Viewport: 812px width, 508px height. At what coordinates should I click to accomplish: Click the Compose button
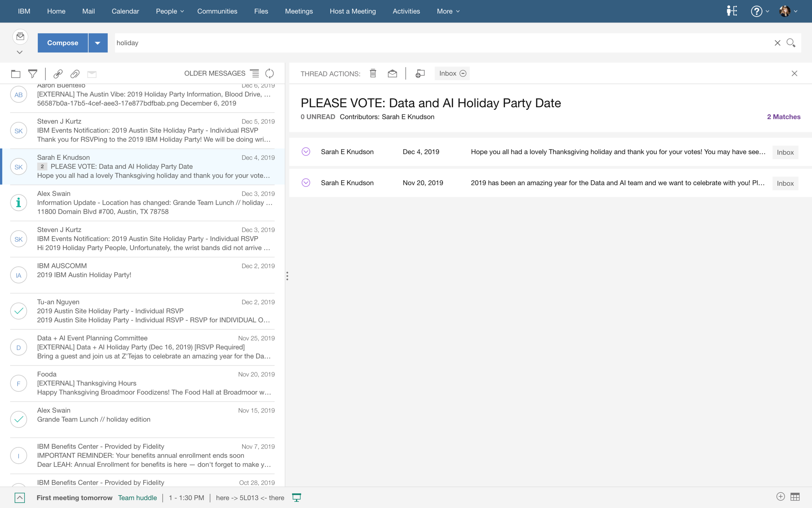coord(63,43)
